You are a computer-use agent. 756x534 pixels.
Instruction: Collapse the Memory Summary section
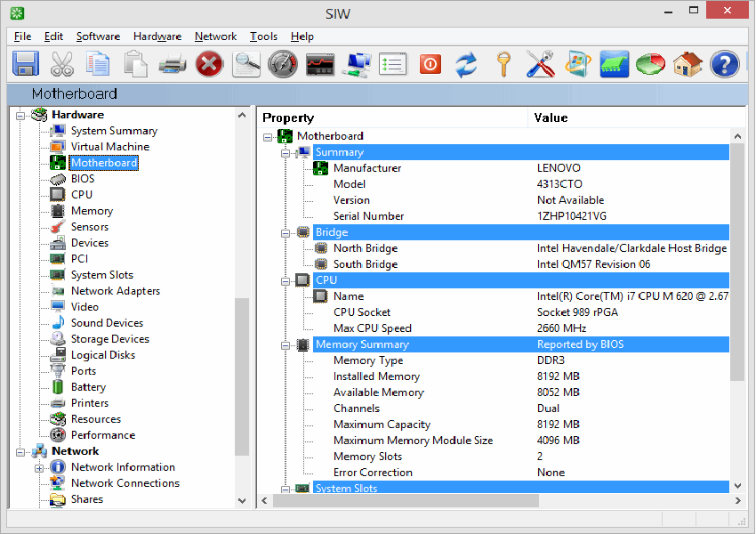(286, 345)
